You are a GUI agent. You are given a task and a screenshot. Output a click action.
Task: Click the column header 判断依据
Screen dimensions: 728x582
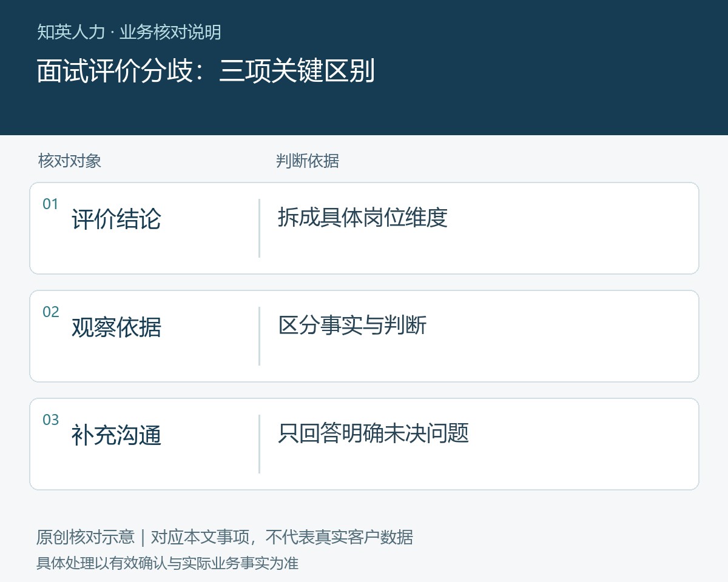pos(307,161)
